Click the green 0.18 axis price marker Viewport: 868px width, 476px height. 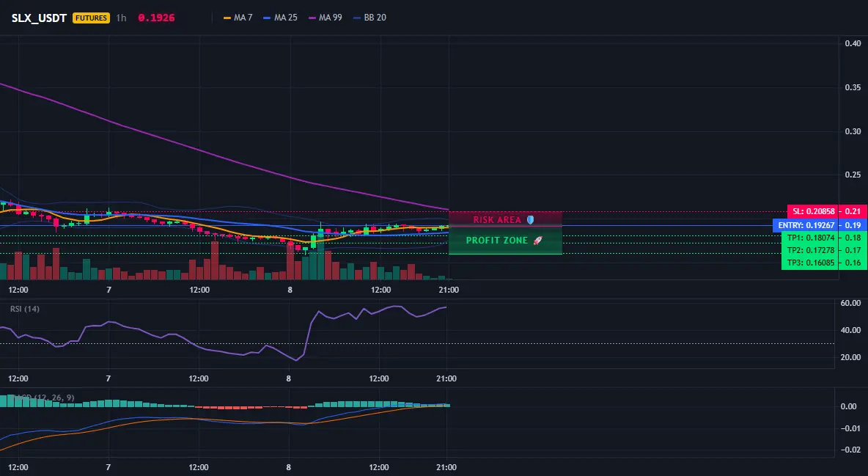coord(853,238)
